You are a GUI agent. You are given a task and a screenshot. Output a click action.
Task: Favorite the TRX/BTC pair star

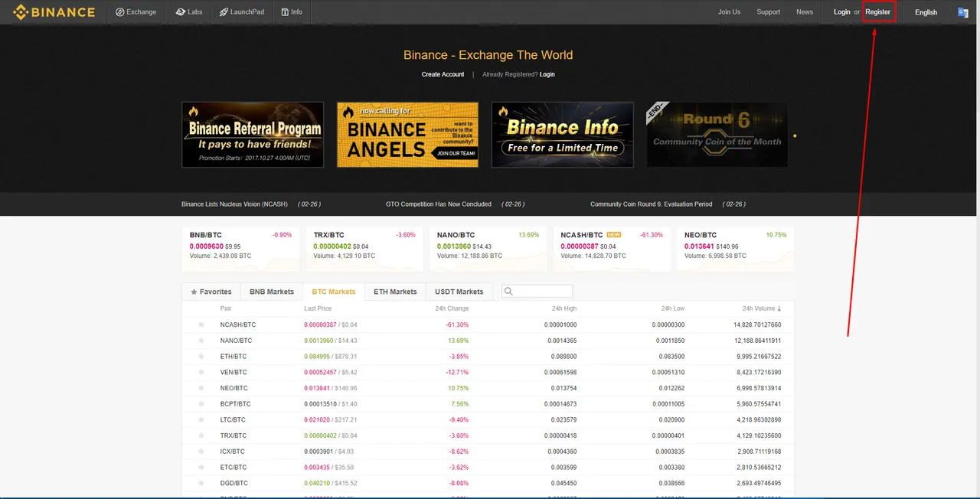(x=201, y=435)
